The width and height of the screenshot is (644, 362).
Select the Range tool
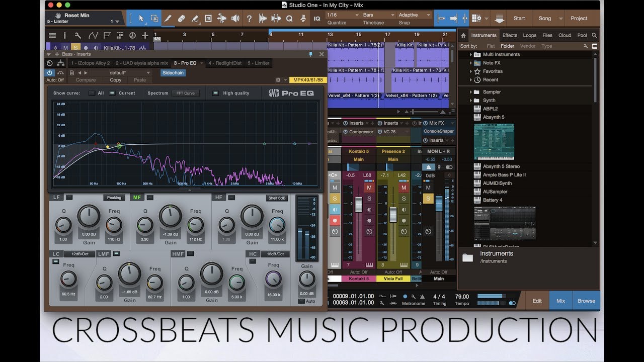click(154, 19)
